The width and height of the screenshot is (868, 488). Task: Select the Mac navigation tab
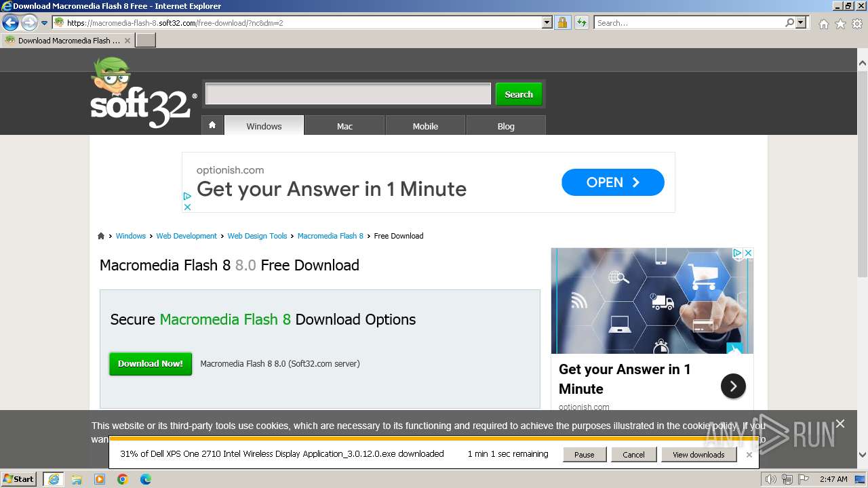344,125
